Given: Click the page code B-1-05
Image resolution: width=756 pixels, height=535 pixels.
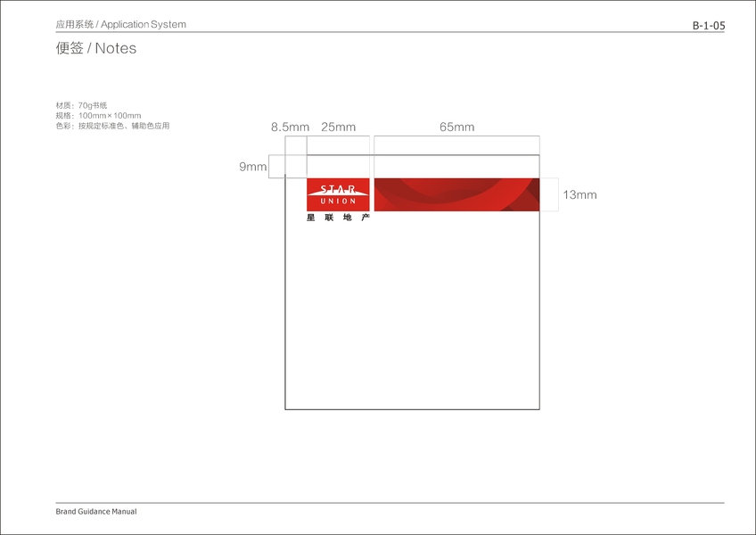Looking at the screenshot, I should pyautogui.click(x=709, y=26).
